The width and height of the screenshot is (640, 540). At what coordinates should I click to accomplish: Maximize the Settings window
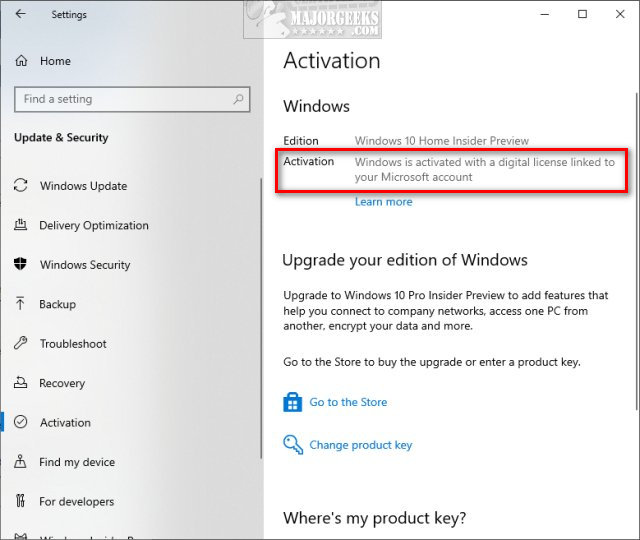coord(582,14)
